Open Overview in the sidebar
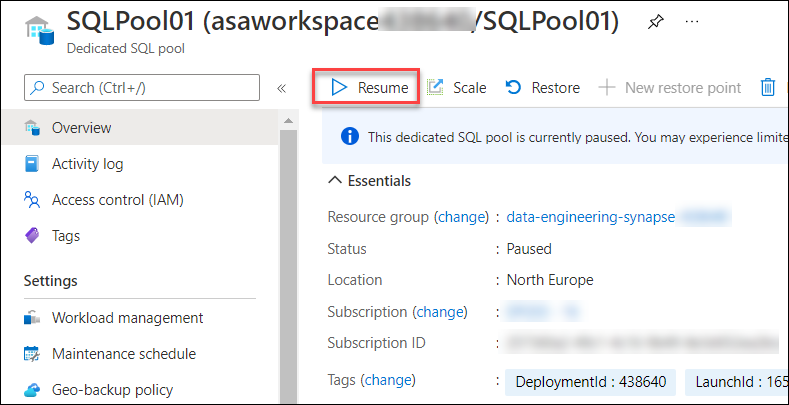Screen dimensions: 789x405 [140, 128]
